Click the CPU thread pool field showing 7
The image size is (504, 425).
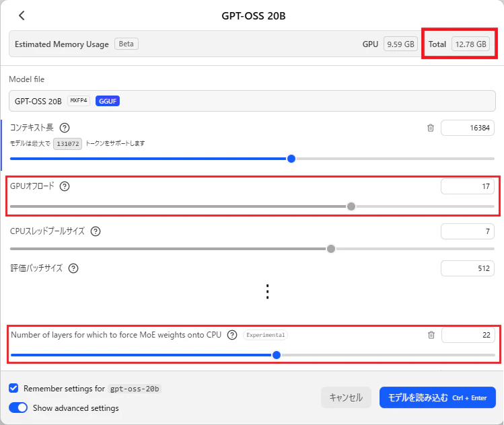(468, 231)
